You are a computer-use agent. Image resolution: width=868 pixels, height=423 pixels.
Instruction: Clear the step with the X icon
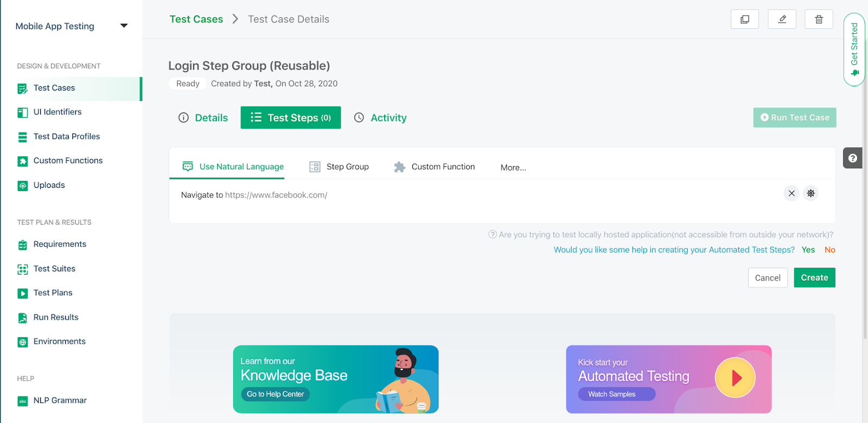(792, 193)
